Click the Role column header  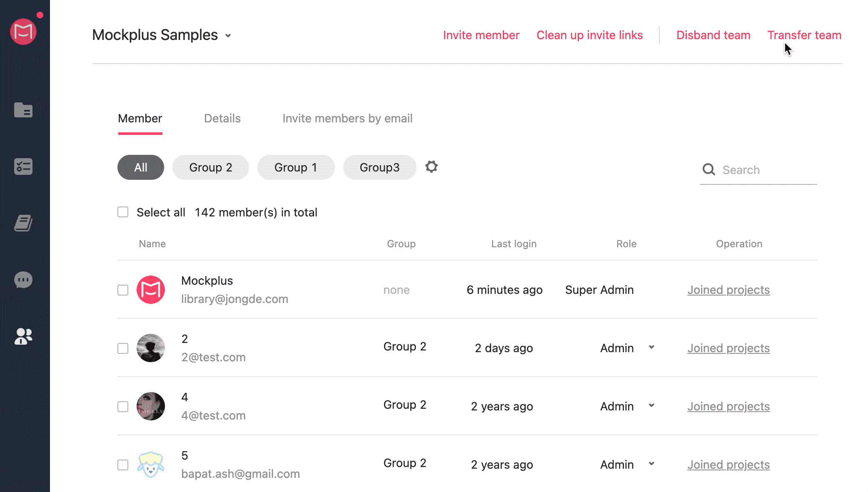point(626,244)
